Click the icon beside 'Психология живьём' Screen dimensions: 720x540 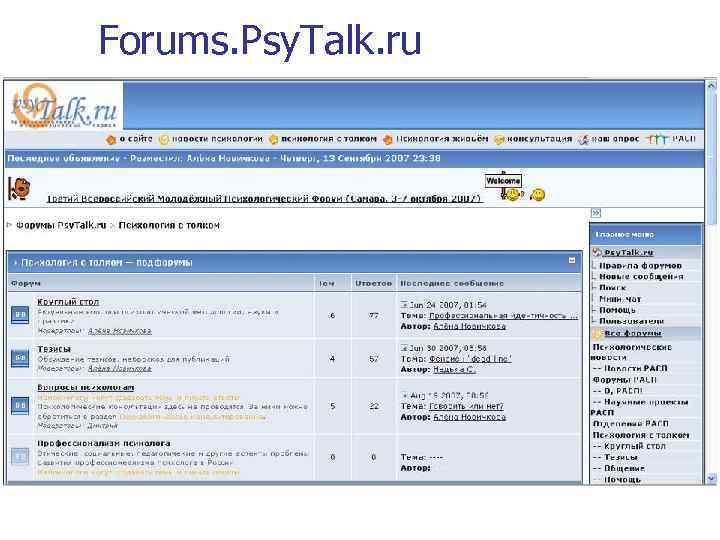pyautogui.click(x=388, y=140)
